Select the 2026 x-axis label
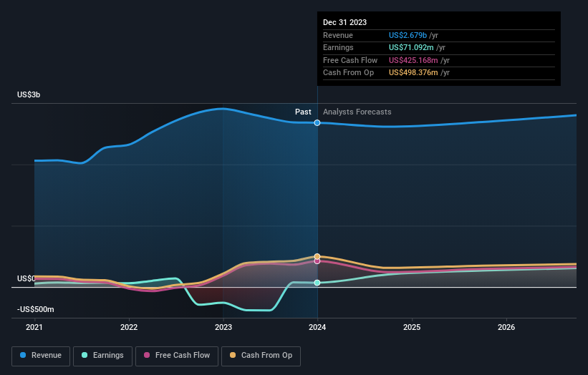Screen dimensions: 588x375 [x=506, y=327]
